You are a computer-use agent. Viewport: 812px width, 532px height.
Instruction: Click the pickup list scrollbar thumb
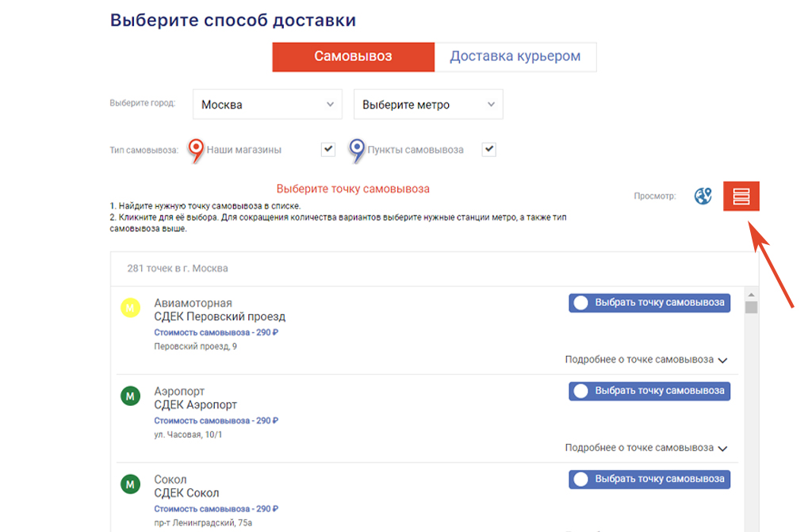click(752, 307)
